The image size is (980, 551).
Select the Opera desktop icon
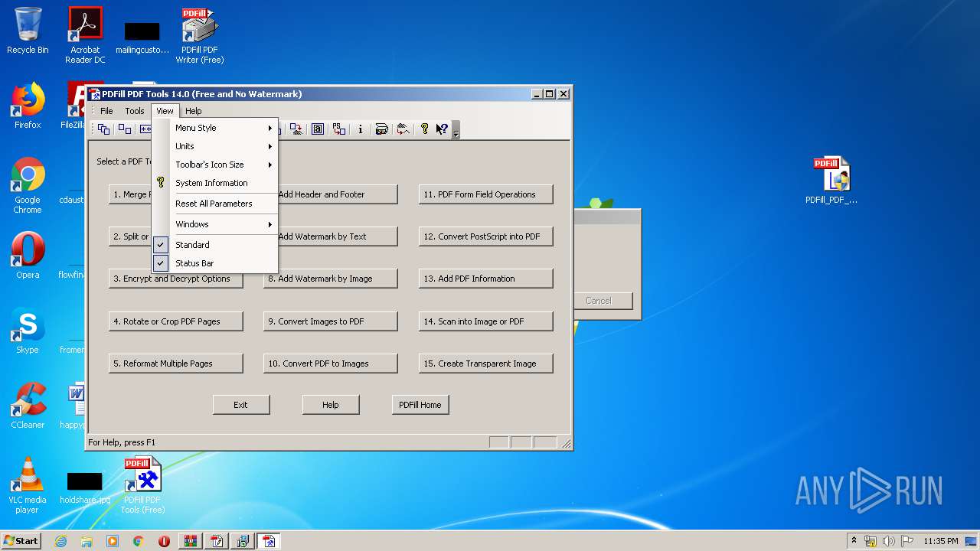tap(28, 256)
